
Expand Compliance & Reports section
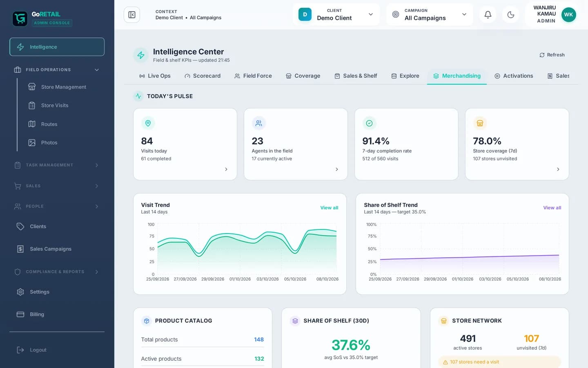[57, 272]
